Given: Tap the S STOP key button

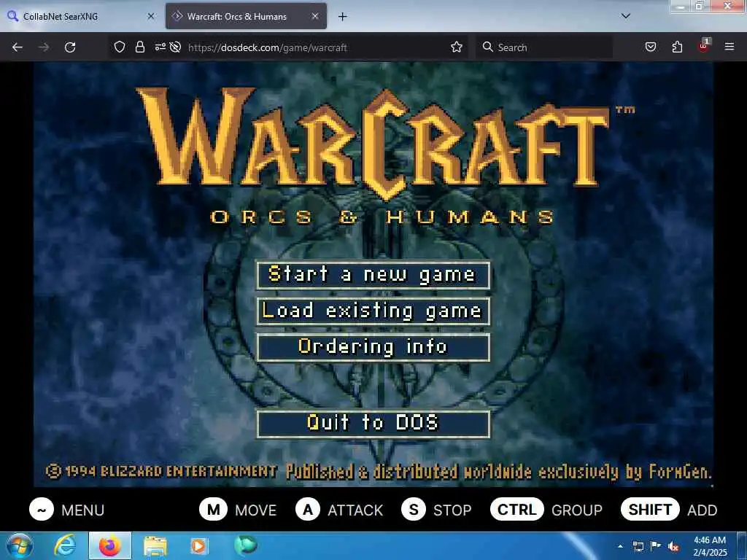Looking at the screenshot, I should click(x=436, y=510).
